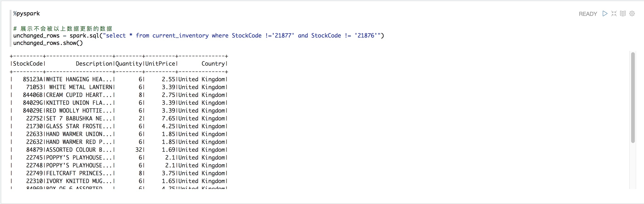
Task: Open paragraph settings gear icon
Action: pyautogui.click(x=632, y=14)
